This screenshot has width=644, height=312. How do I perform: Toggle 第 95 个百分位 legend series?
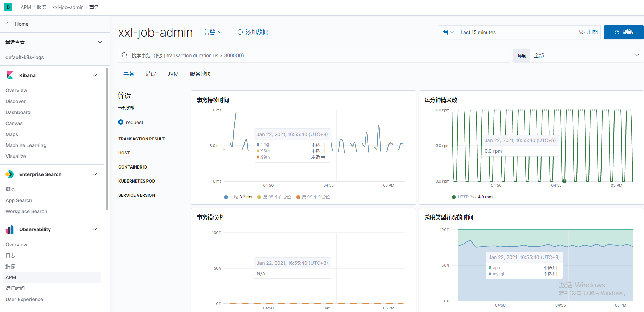point(274,197)
